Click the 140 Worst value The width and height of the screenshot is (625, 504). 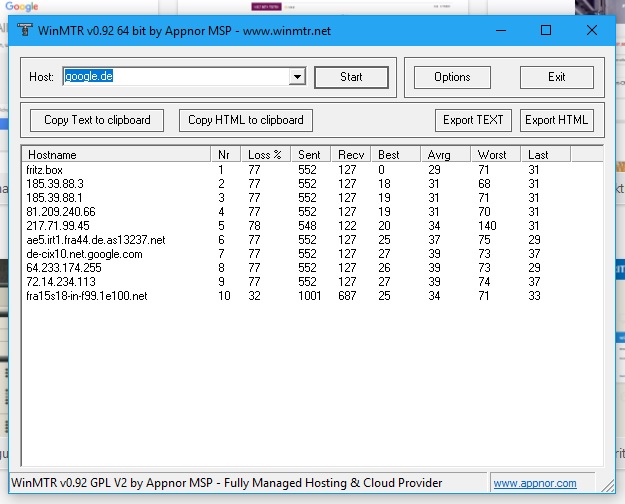[487, 226]
